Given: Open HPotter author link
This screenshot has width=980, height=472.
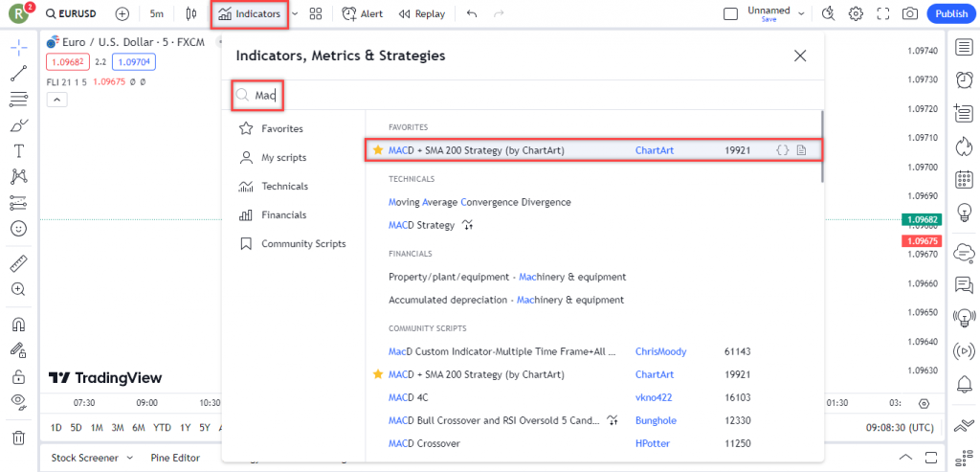Looking at the screenshot, I should click(653, 443).
